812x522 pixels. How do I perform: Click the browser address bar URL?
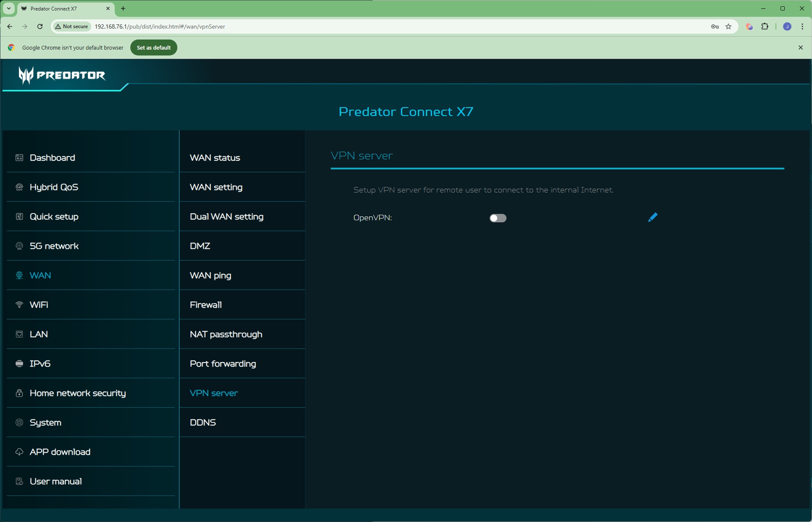point(160,26)
